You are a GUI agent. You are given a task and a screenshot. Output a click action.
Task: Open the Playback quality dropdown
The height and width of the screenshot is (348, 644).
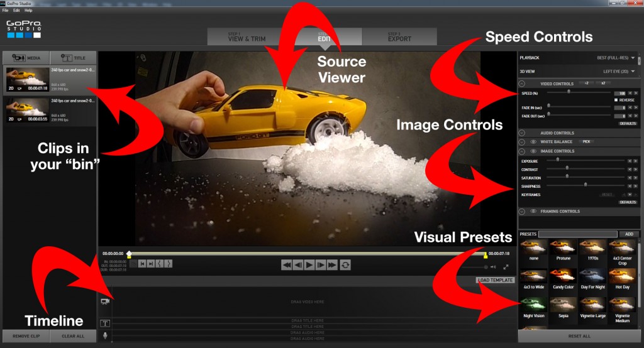(x=633, y=58)
